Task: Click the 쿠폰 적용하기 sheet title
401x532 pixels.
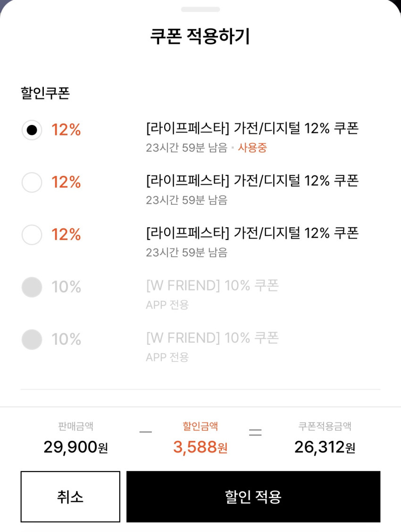Action: tap(200, 36)
